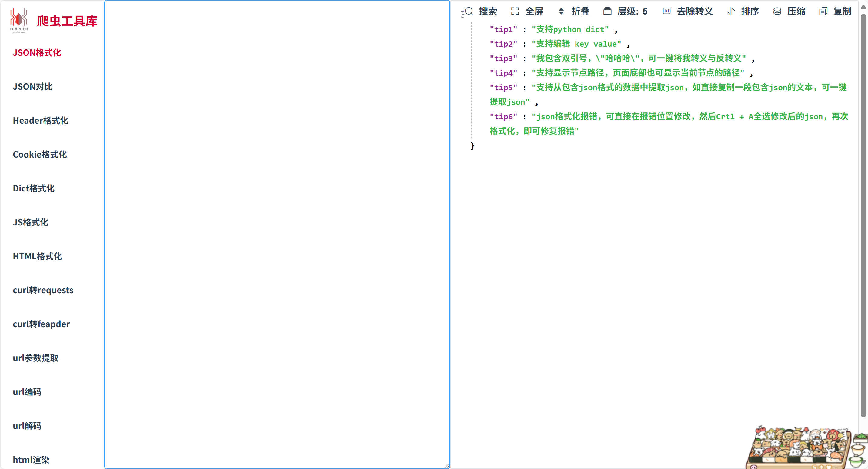The height and width of the screenshot is (469, 868).
Task: Click the tip4 value about 节点路径
Action: (x=638, y=73)
